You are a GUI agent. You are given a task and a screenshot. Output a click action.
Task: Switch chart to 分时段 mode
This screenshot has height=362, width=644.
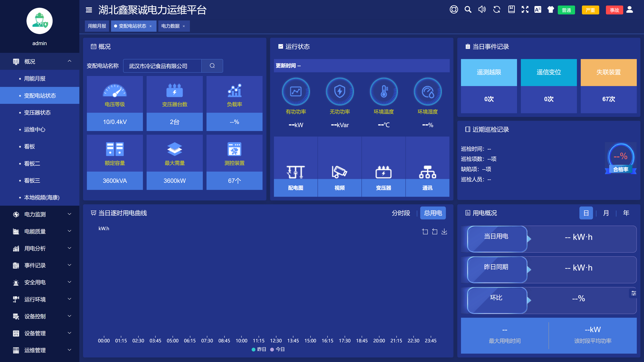[x=401, y=213]
